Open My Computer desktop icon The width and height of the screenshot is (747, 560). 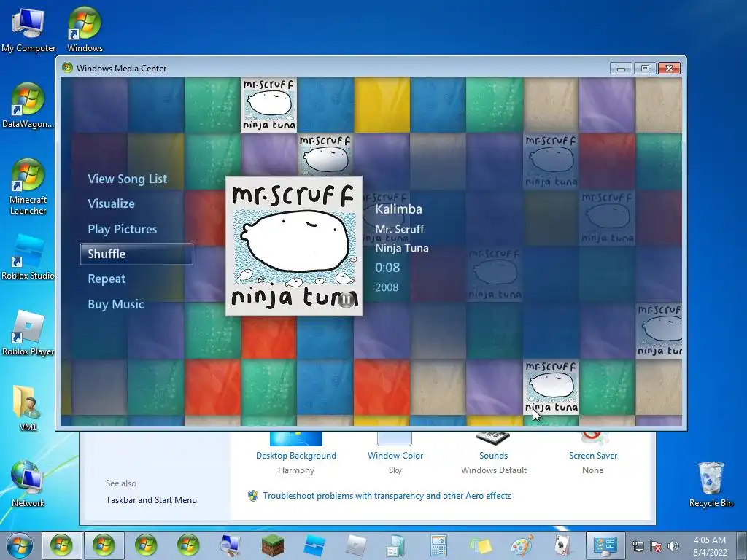(28, 31)
